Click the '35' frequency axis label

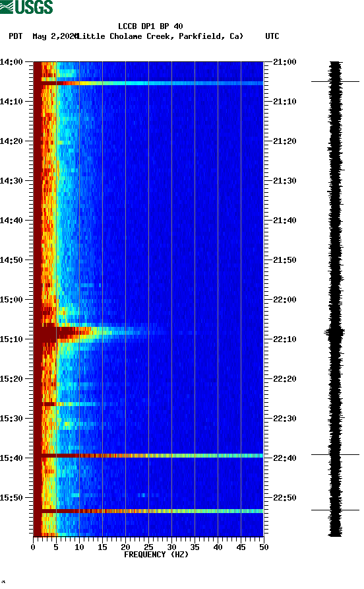[195, 547]
